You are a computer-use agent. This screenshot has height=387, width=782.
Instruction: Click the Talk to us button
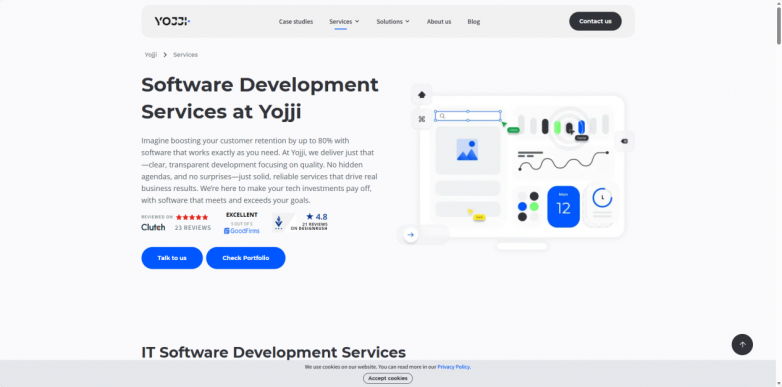[172, 258]
